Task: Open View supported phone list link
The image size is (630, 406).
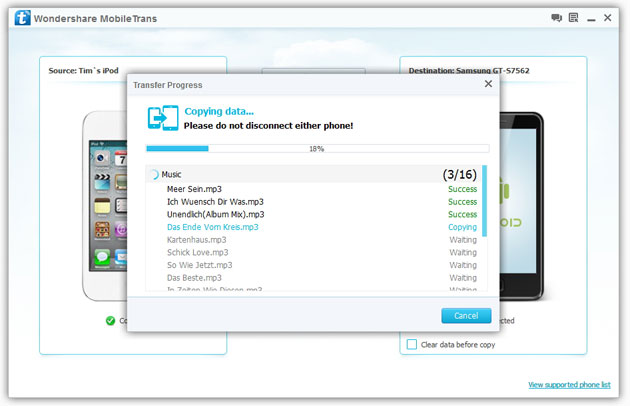Action: [x=569, y=385]
